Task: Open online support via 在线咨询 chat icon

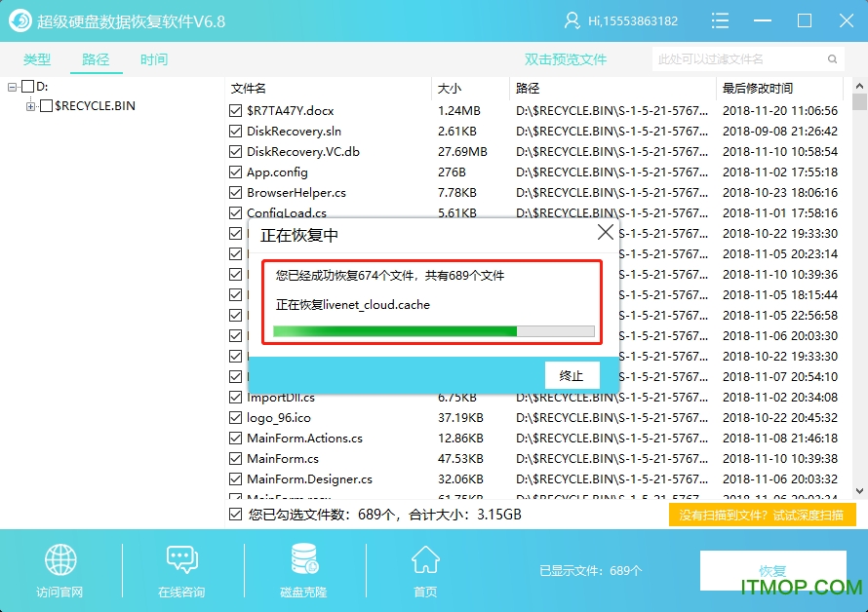Action: [x=181, y=562]
